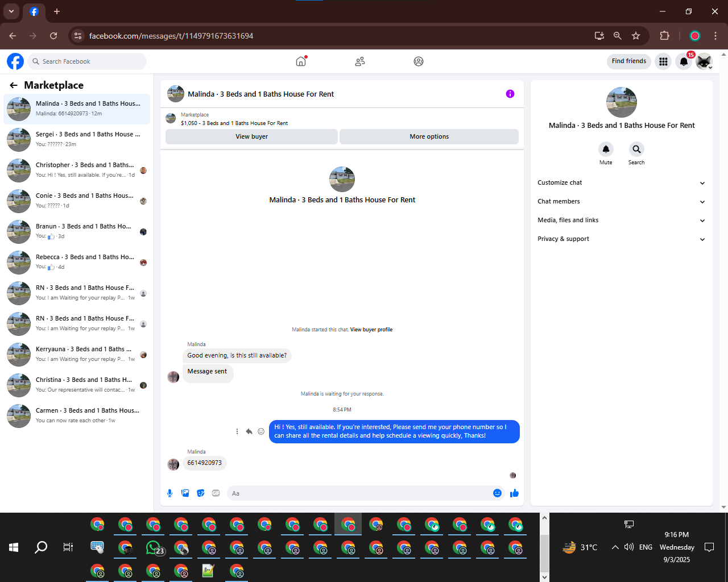Open the notifications bell with 15 badge

[684, 61]
